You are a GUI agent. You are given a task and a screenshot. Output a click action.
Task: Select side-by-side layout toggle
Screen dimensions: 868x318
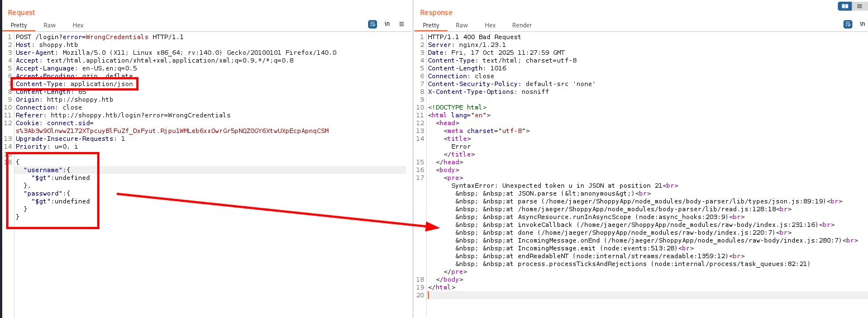pyautogui.click(x=845, y=6)
